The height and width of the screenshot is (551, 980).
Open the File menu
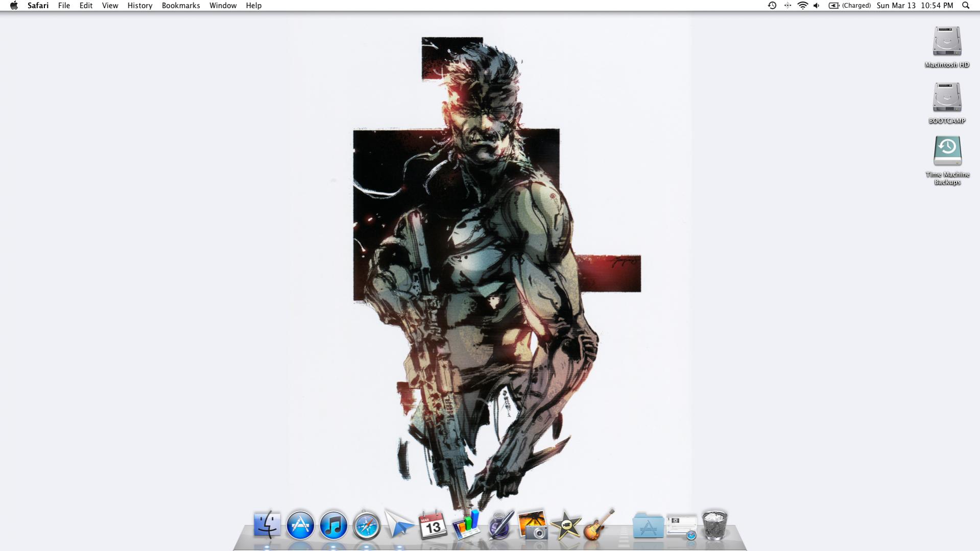pos(64,6)
